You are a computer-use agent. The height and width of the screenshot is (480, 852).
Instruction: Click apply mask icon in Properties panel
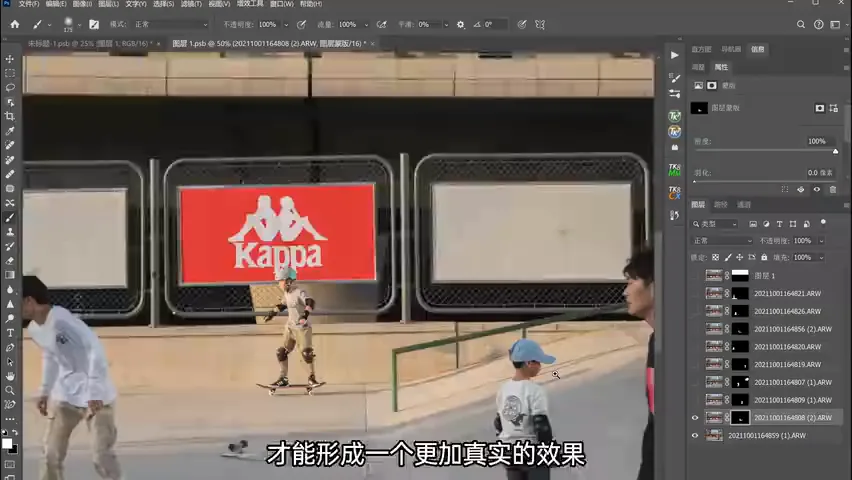pyautogui.click(x=800, y=189)
